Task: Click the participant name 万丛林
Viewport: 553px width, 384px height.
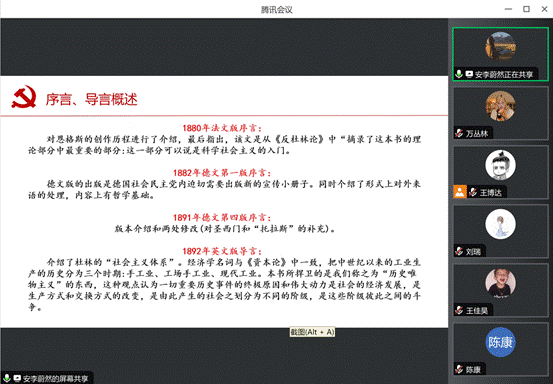Action: [x=477, y=134]
